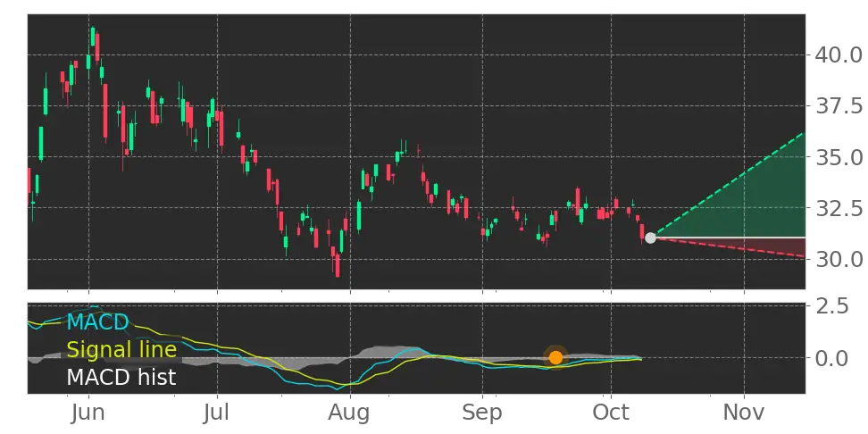This screenshot has height=434, width=868.
Task: Click the 37.5 price axis label
Action: pyautogui.click(x=839, y=105)
